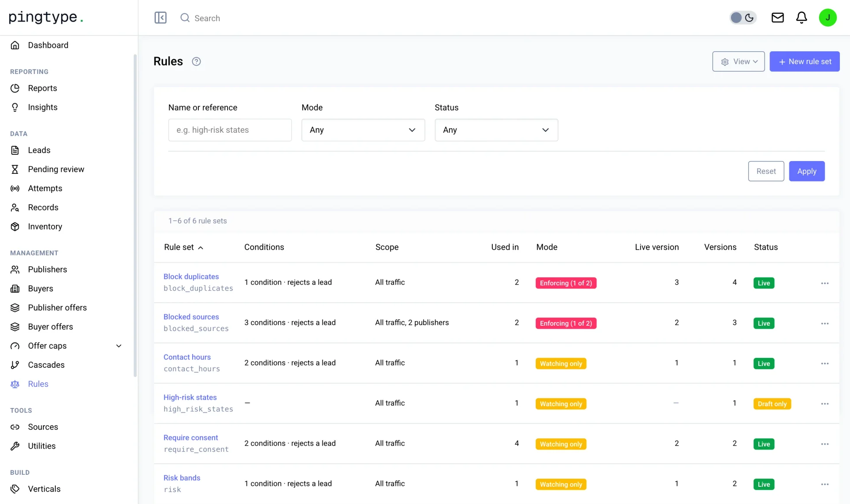This screenshot has height=504, width=850.
Task: Click the Publishers people icon
Action: [x=15, y=269]
